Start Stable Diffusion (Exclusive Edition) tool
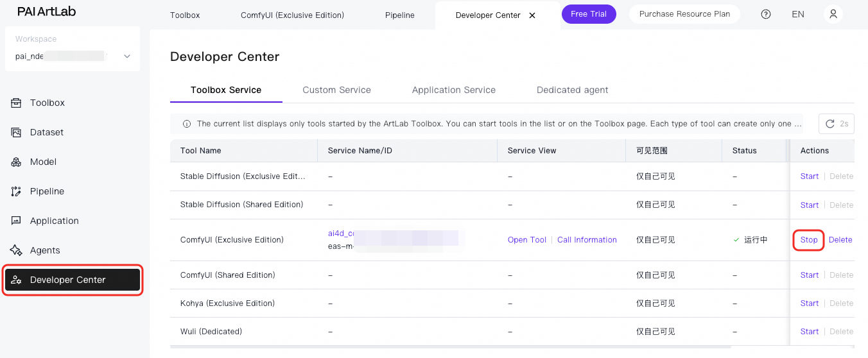 809,176
